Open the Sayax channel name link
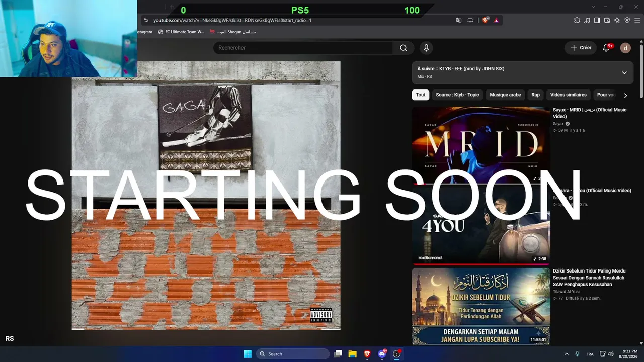This screenshot has width=644, height=362. [x=558, y=124]
